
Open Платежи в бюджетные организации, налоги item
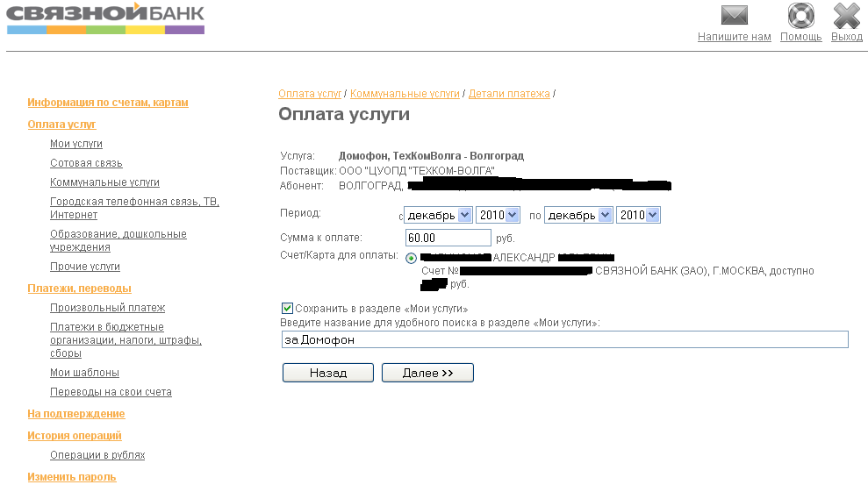tap(126, 339)
